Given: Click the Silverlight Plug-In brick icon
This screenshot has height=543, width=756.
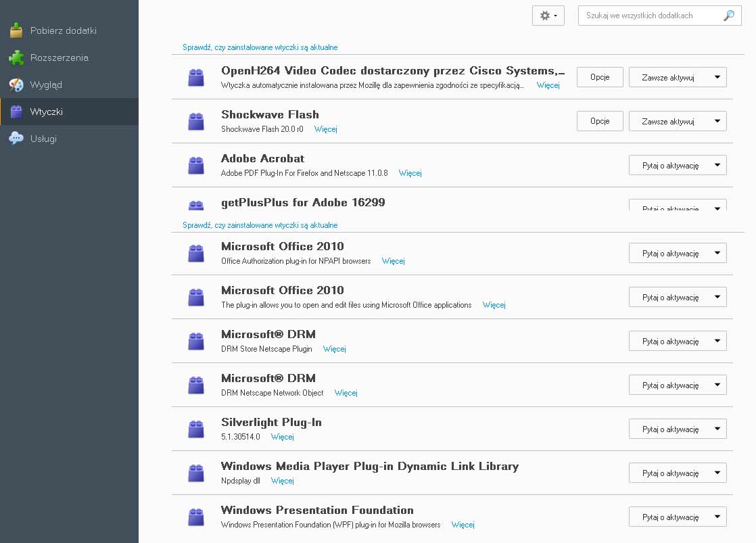Looking at the screenshot, I should point(195,429).
